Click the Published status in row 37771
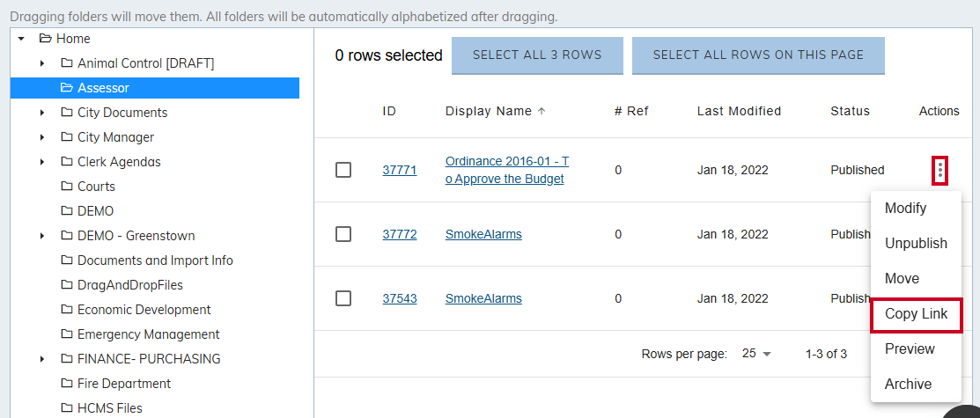The image size is (980, 418). 857,170
